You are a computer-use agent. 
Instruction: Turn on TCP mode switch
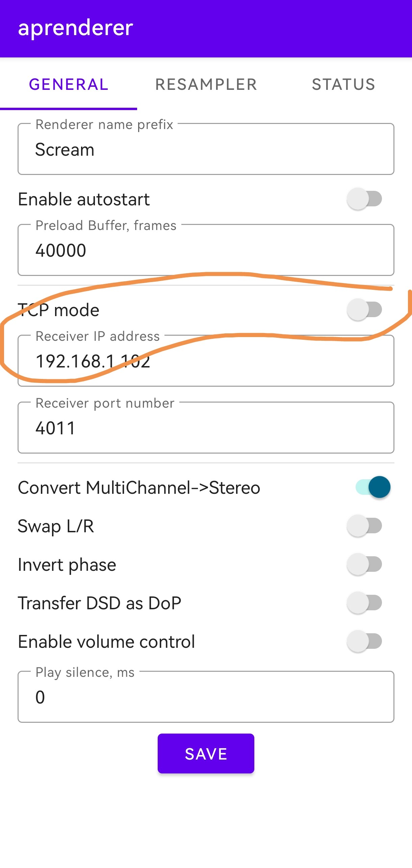[x=364, y=309]
